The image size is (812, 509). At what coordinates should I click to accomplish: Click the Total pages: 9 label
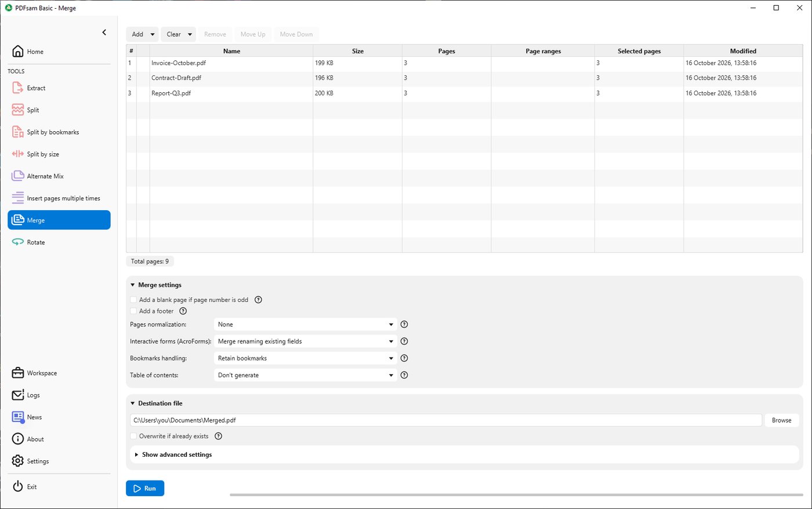click(150, 261)
